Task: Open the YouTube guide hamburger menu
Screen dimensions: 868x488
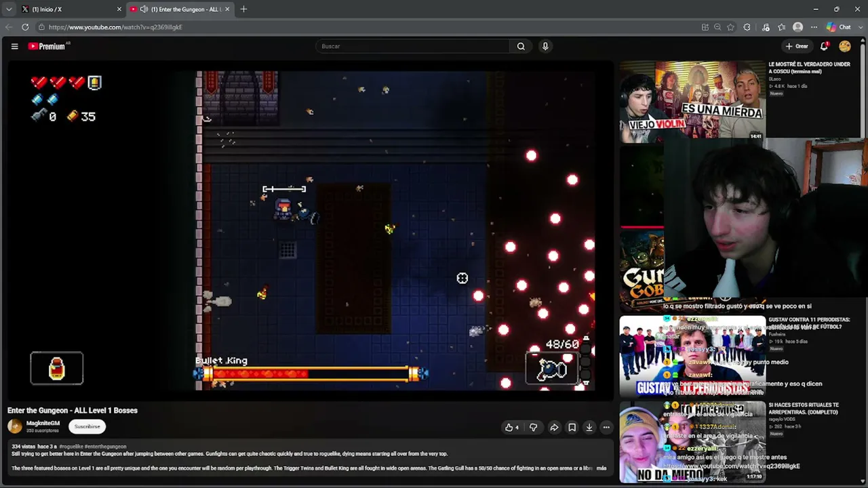Action: (14, 46)
